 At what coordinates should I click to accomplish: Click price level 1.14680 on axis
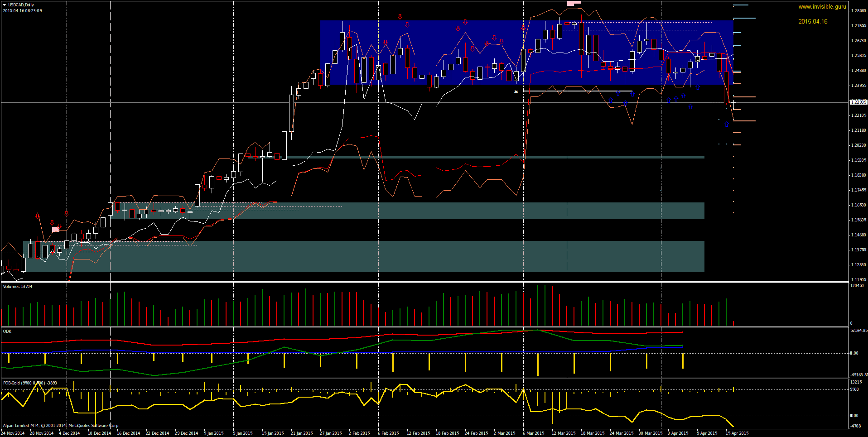(858, 235)
